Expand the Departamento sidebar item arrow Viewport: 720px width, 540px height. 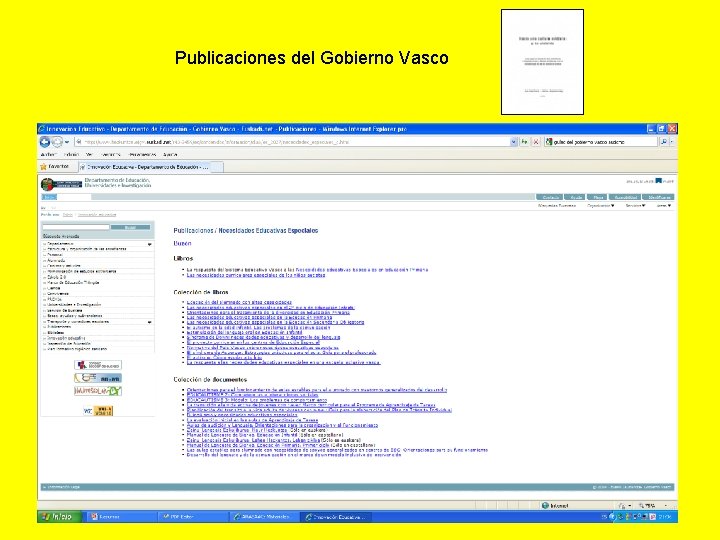click(150, 244)
